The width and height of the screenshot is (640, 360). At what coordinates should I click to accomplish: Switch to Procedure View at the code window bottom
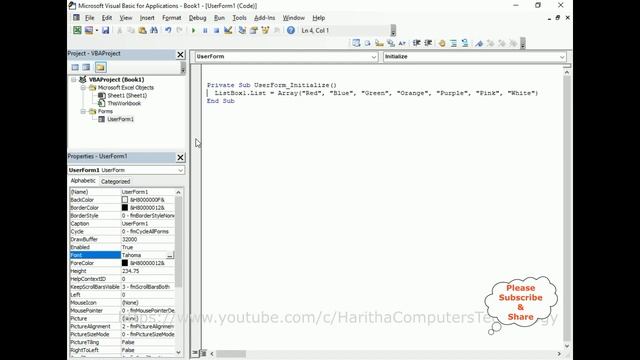196,353
